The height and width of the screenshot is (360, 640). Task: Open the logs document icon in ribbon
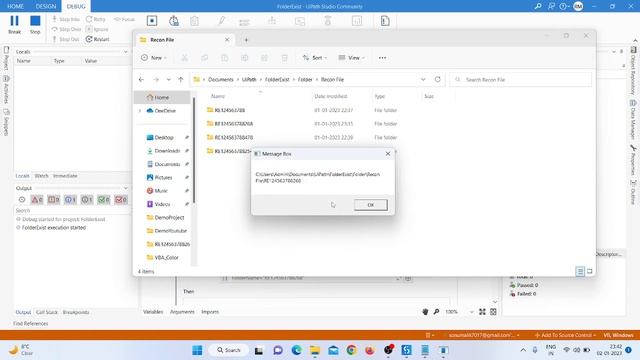[x=385, y=21]
